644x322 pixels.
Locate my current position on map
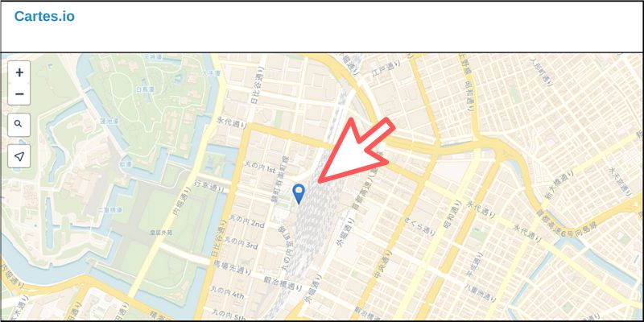tap(19, 156)
